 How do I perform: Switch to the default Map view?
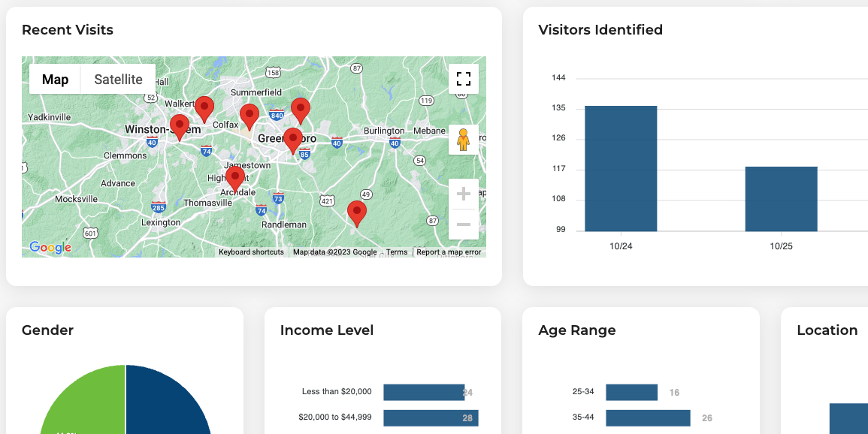(x=55, y=80)
